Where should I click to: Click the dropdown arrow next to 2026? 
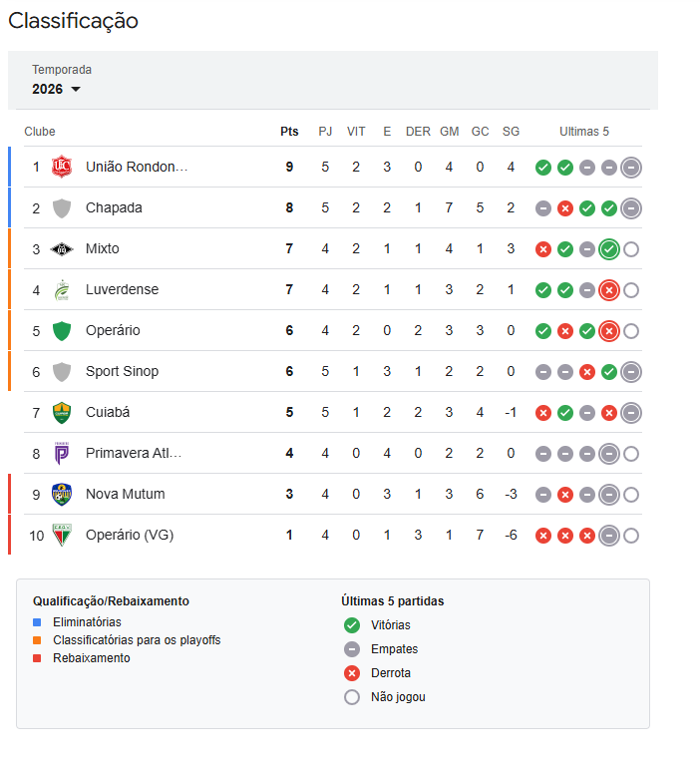tap(76, 90)
